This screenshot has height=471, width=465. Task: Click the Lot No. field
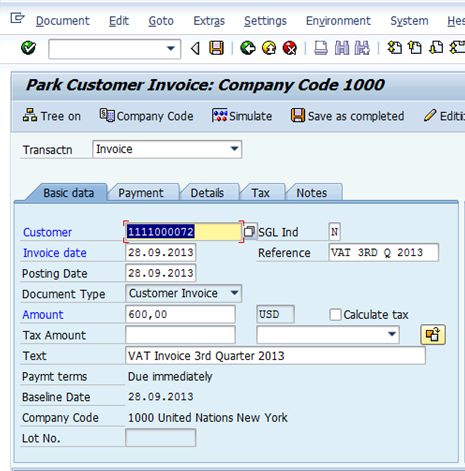click(161, 438)
